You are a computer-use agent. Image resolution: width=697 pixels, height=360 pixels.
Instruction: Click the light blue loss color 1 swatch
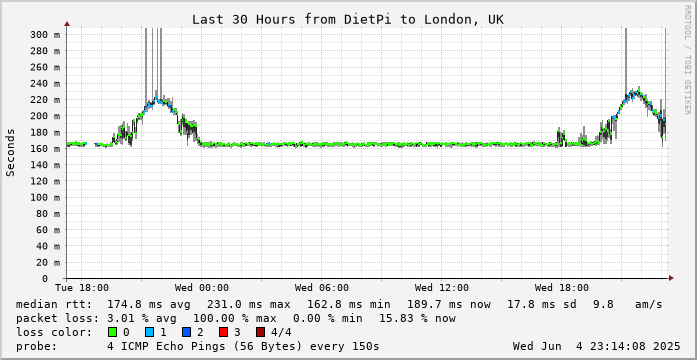click(x=149, y=332)
